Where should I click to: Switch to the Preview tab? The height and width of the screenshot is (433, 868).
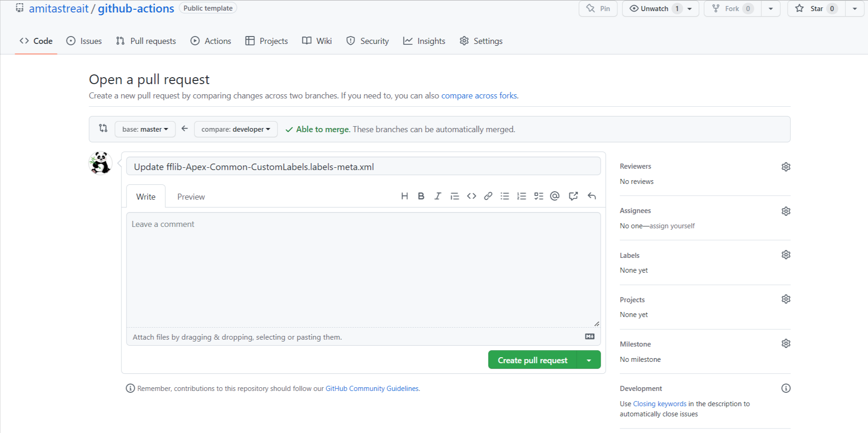(x=191, y=196)
